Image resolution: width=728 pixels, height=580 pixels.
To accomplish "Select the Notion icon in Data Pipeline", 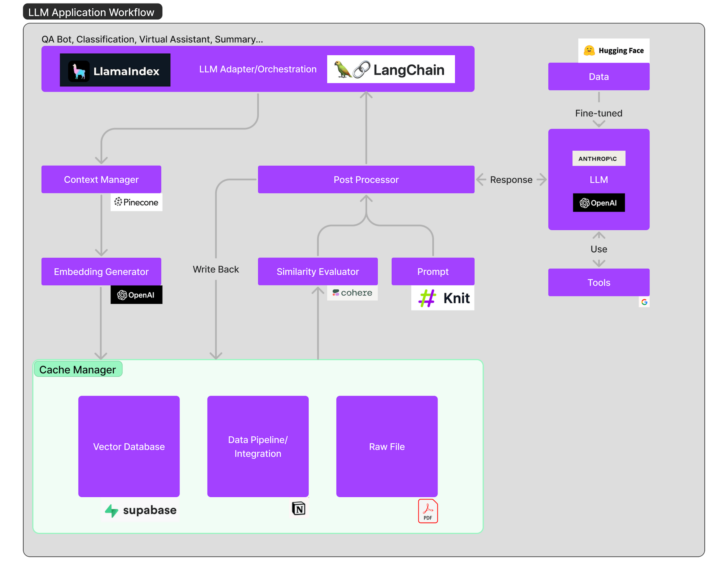I will [299, 508].
